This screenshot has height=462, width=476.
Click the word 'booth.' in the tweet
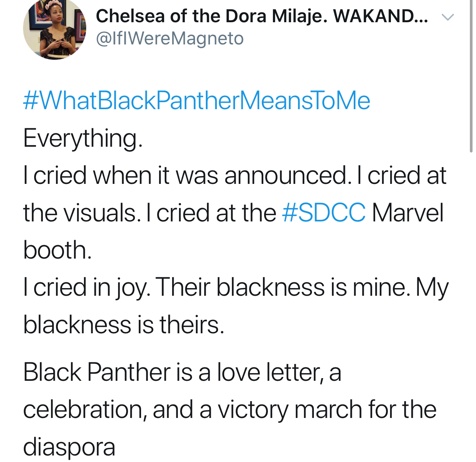[57, 250]
